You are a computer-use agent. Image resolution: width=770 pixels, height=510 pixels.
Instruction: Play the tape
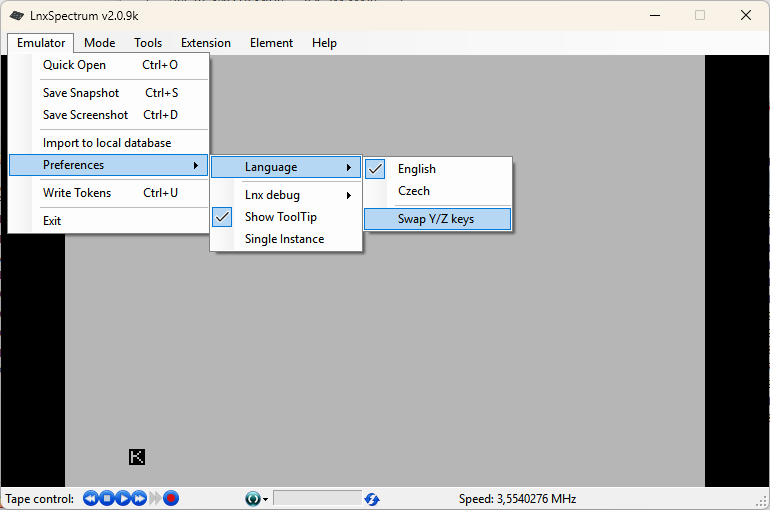pyautogui.click(x=123, y=499)
